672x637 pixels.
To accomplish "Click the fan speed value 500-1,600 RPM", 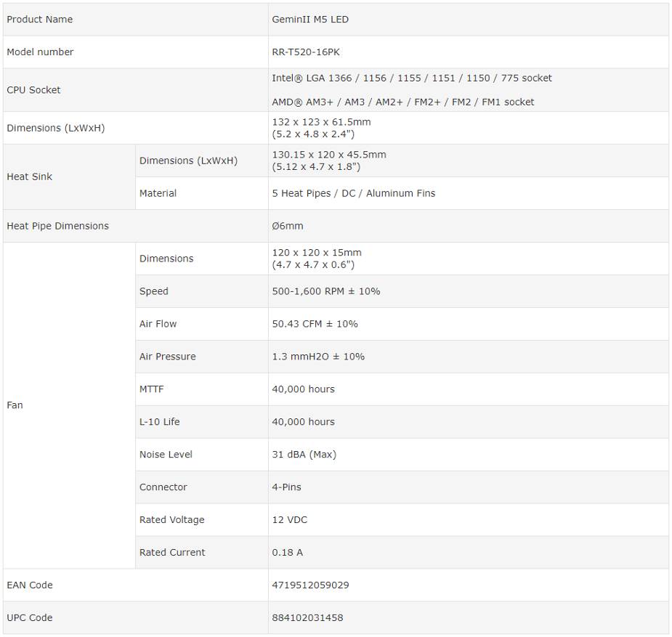I will (x=325, y=291).
